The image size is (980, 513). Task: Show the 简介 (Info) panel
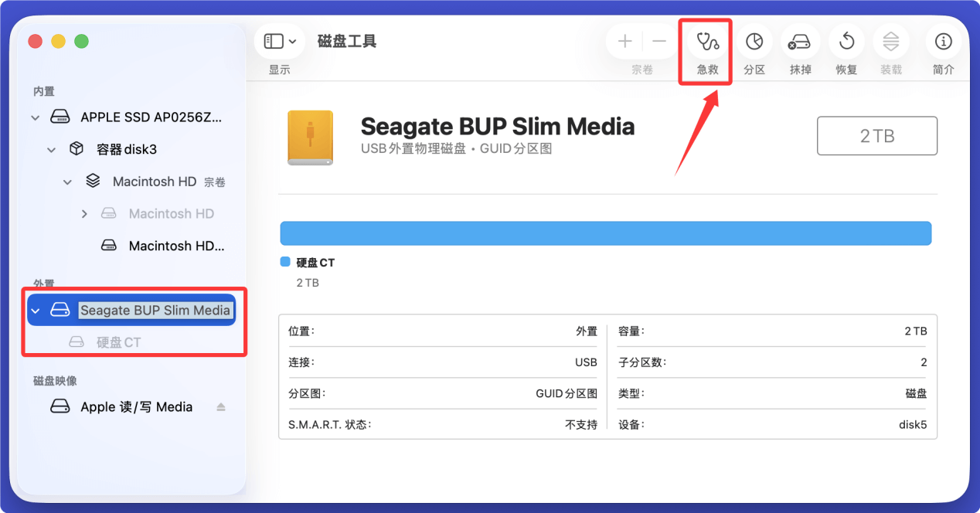[x=943, y=42]
